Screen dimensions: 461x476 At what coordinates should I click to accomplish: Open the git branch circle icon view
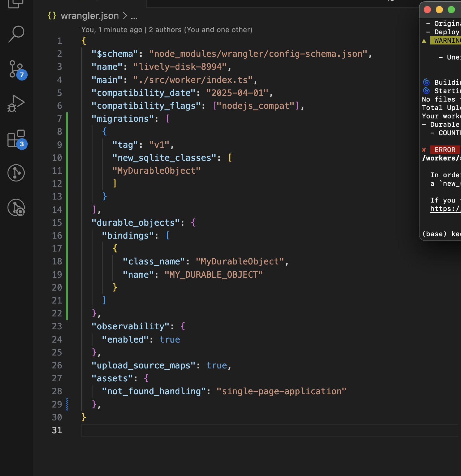pos(16,173)
